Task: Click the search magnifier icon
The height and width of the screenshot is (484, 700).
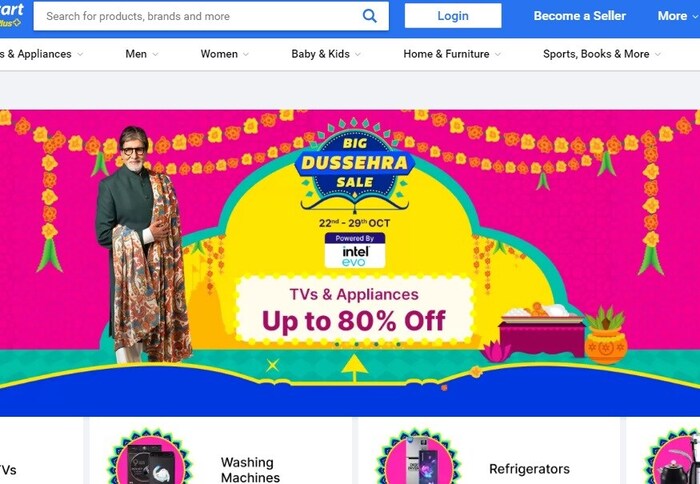Action: 369,16
